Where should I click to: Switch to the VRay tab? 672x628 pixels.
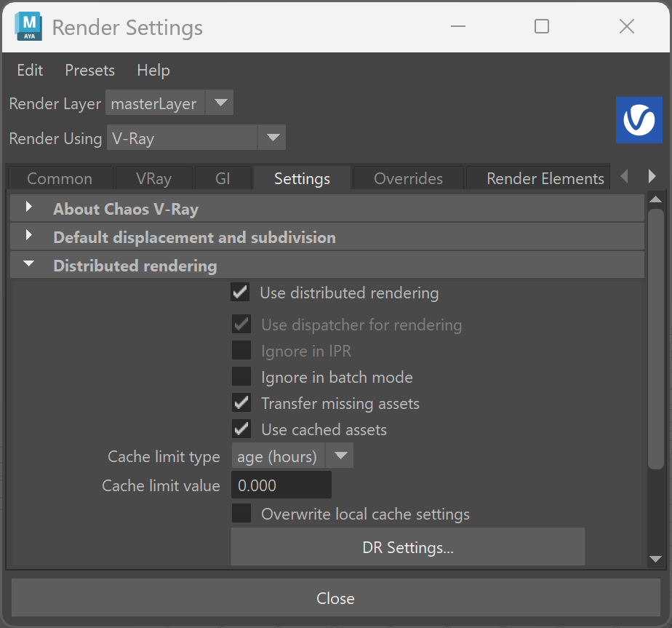click(x=154, y=178)
